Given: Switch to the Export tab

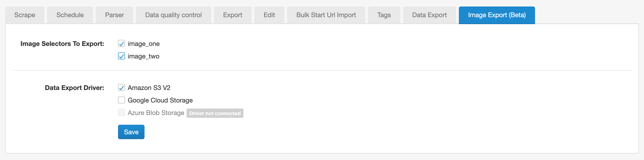Looking at the screenshot, I should [x=232, y=15].
